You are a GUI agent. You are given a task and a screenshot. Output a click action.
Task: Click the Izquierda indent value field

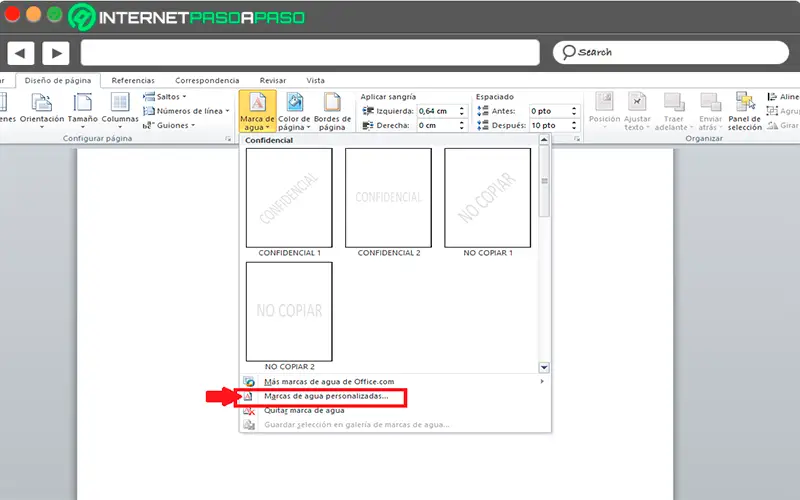[437, 111]
